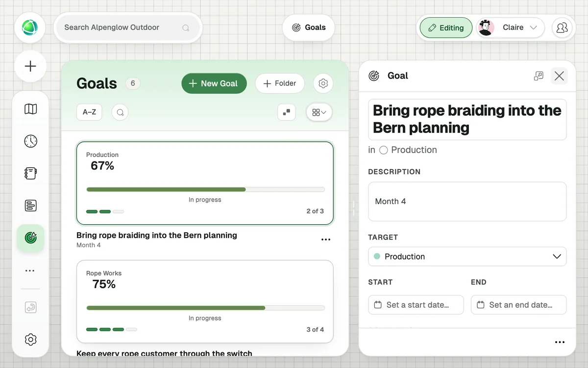Click the Month 4 description field

[x=467, y=202]
